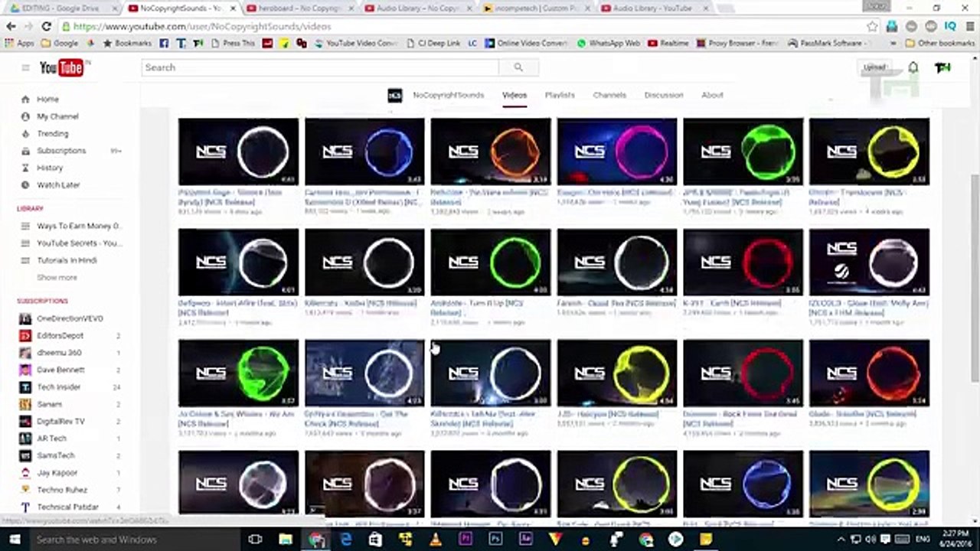Open Windows Store from taskbar
The image size is (980, 551).
375,540
